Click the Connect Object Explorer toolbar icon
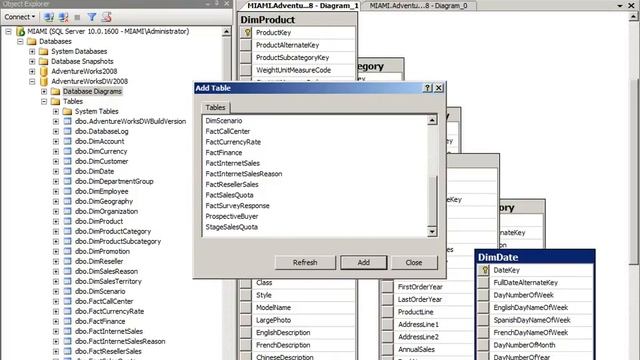 [x=49, y=17]
